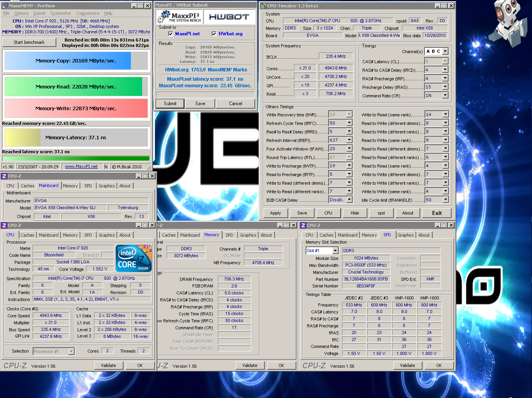Switch to Memory tab in CPU-Z Mainboard window
Screen dimensions: 532x398
click(70, 186)
